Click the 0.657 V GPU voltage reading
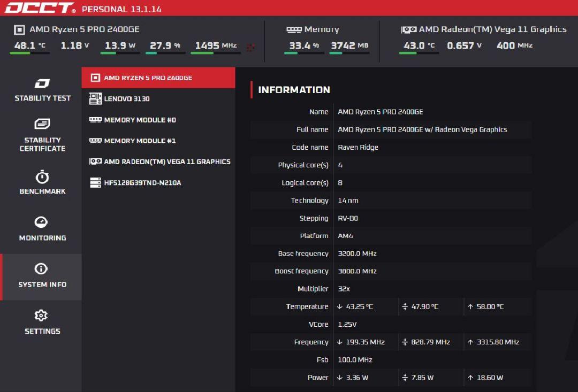Viewport: 578px width, 392px height. coord(464,45)
